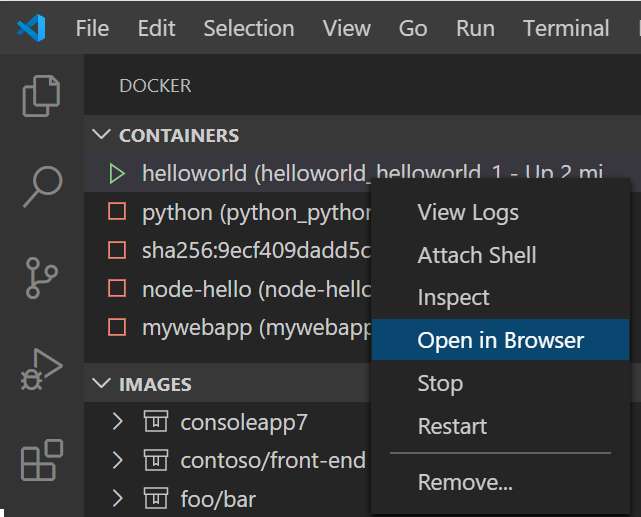Screen dimensions: 641x517
Task: Click the stopped icon beside node-hello
Action: tap(117, 289)
